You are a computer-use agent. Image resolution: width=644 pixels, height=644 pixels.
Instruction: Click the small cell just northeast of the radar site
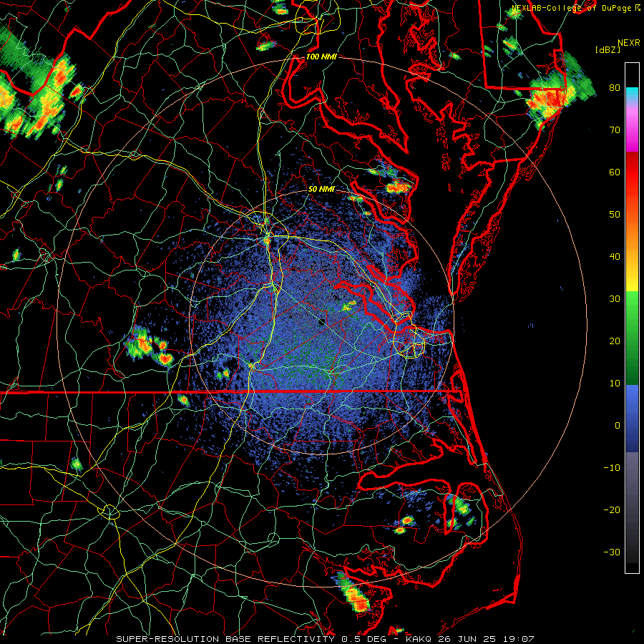click(348, 306)
